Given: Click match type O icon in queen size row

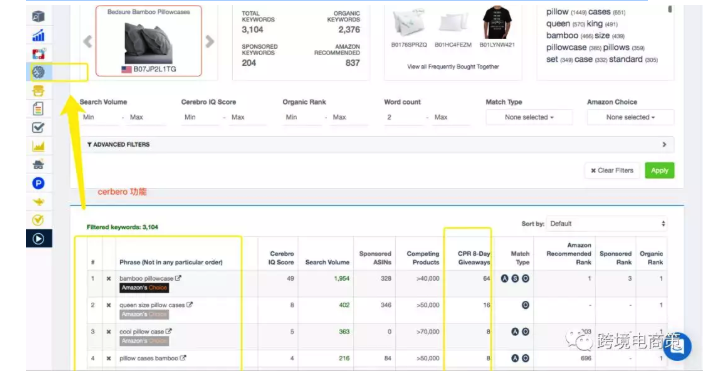Looking at the screenshot, I should point(525,305).
